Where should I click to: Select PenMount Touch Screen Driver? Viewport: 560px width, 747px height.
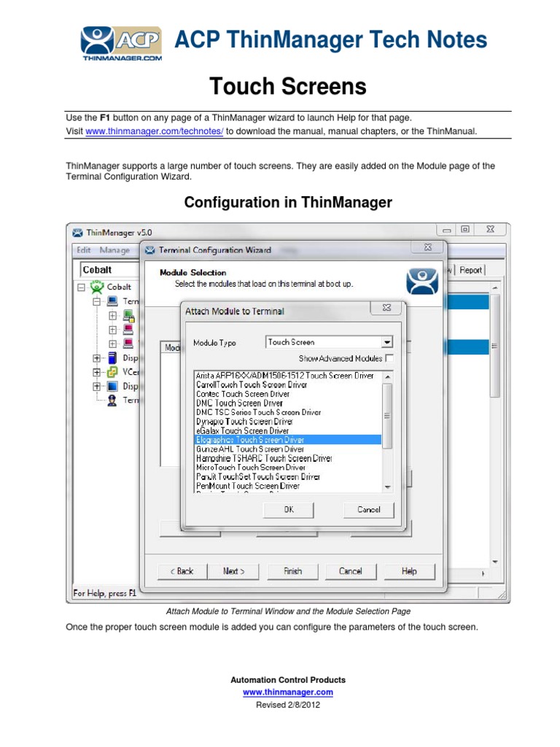tap(287, 486)
